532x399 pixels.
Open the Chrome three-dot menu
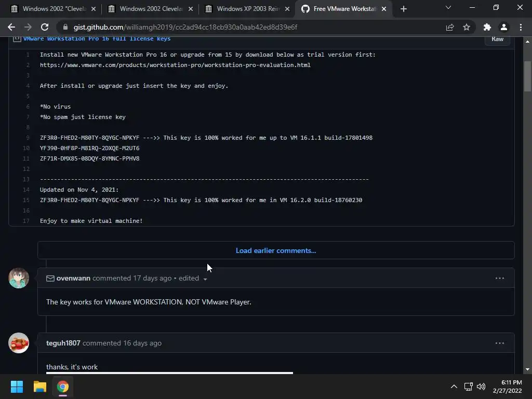pyautogui.click(x=521, y=27)
